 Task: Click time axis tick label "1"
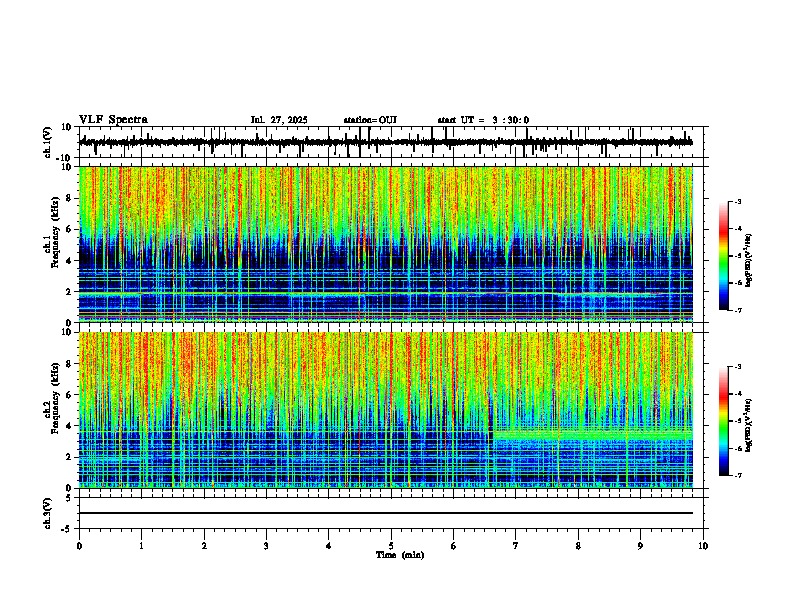[x=141, y=546]
